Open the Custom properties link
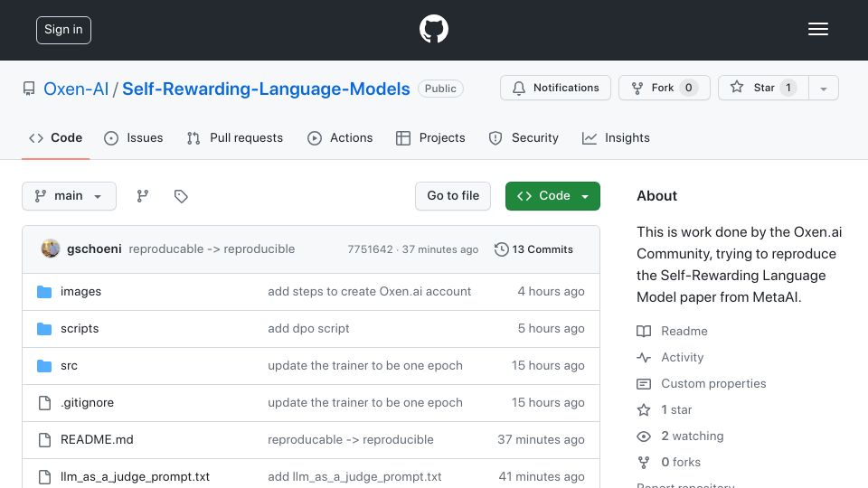The height and width of the screenshot is (488, 868). coord(713,383)
